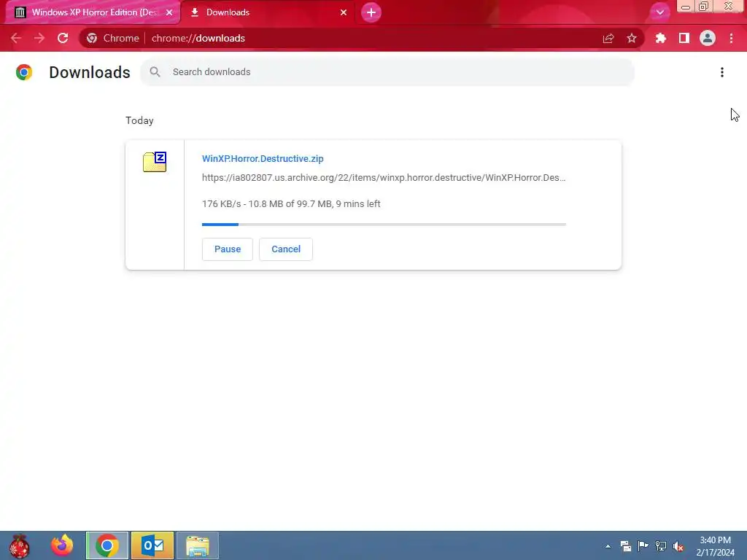Open File Explorer from the taskbar
Image resolution: width=747 pixels, height=560 pixels.
pyautogui.click(x=198, y=545)
